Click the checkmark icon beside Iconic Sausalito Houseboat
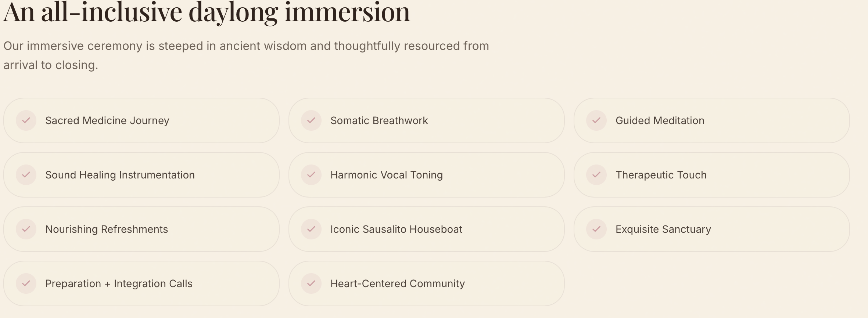868x318 pixels. (x=311, y=229)
